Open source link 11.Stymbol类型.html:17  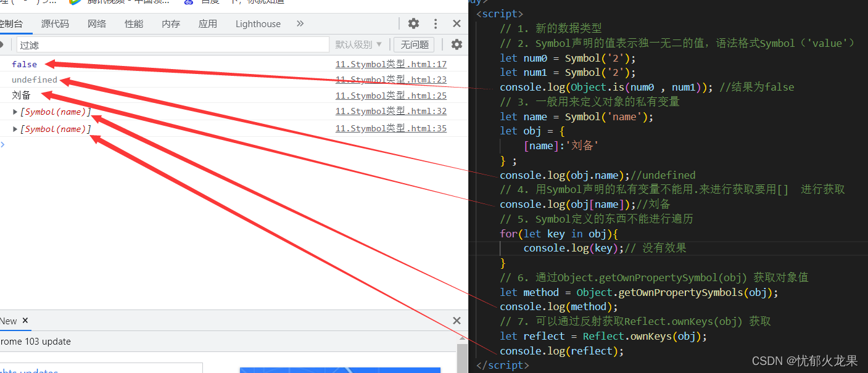pyautogui.click(x=391, y=64)
